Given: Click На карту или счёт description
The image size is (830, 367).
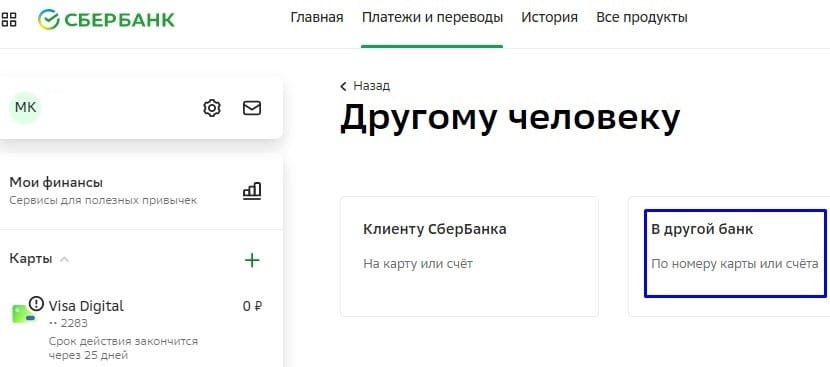Looking at the screenshot, I should [418, 264].
